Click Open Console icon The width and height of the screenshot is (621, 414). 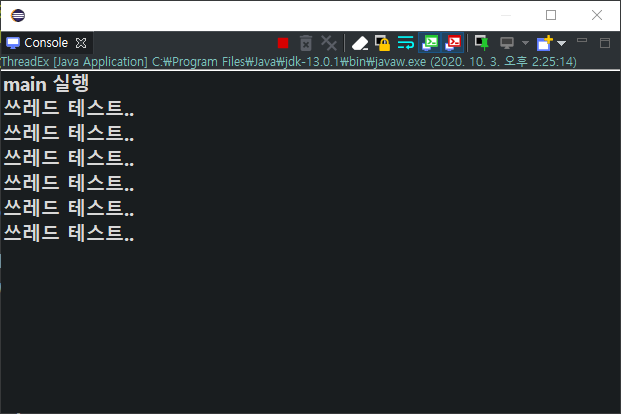545,43
